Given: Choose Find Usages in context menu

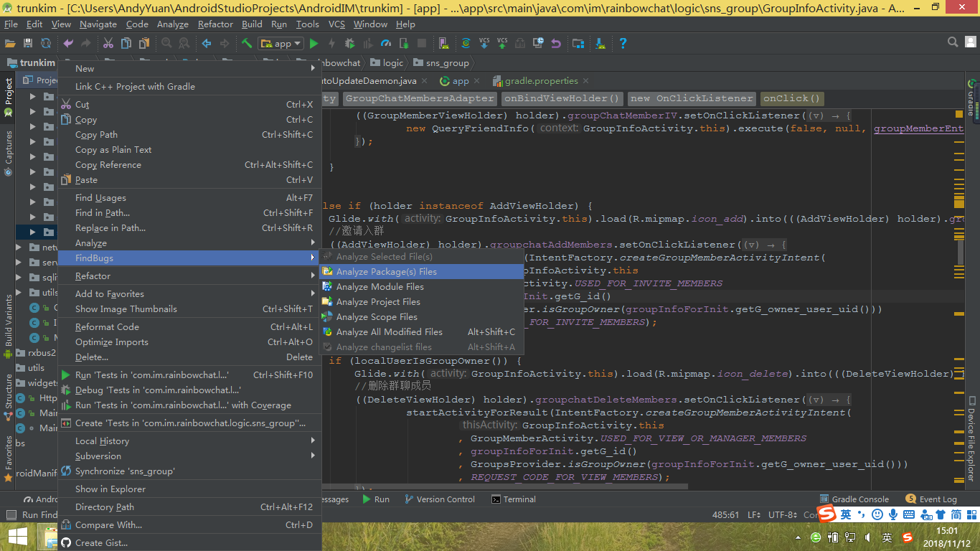Looking at the screenshot, I should 189,198.
